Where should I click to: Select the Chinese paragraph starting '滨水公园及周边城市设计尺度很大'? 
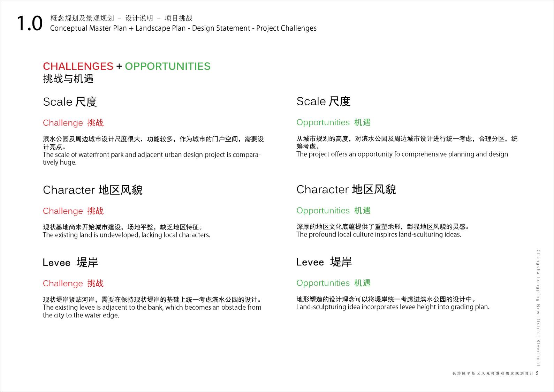pyautogui.click(x=153, y=143)
